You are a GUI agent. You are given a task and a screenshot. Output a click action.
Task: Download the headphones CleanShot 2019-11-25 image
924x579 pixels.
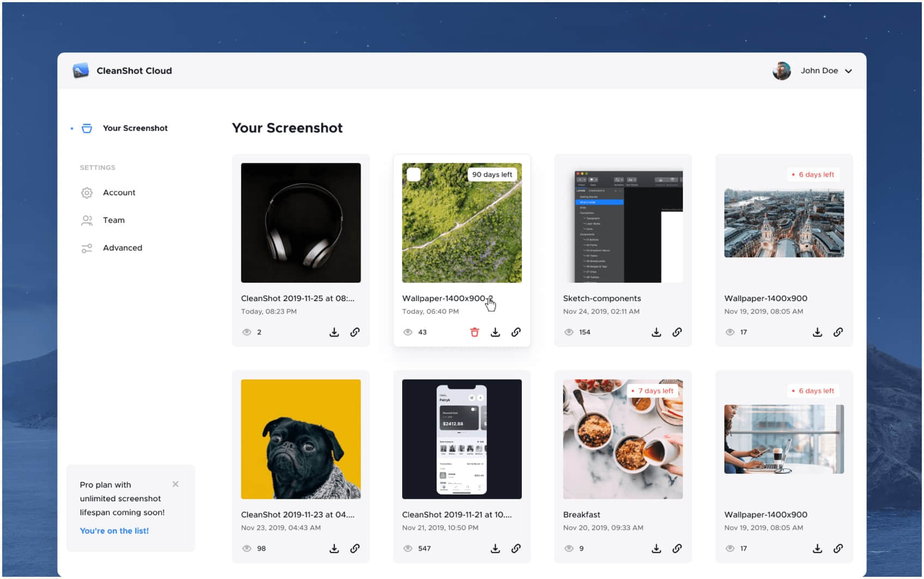[x=335, y=332]
